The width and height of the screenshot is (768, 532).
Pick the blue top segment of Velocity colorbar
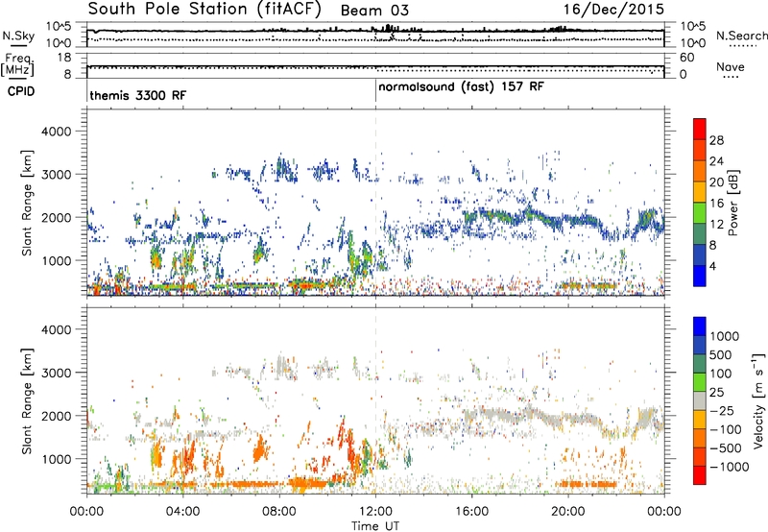coord(700,326)
